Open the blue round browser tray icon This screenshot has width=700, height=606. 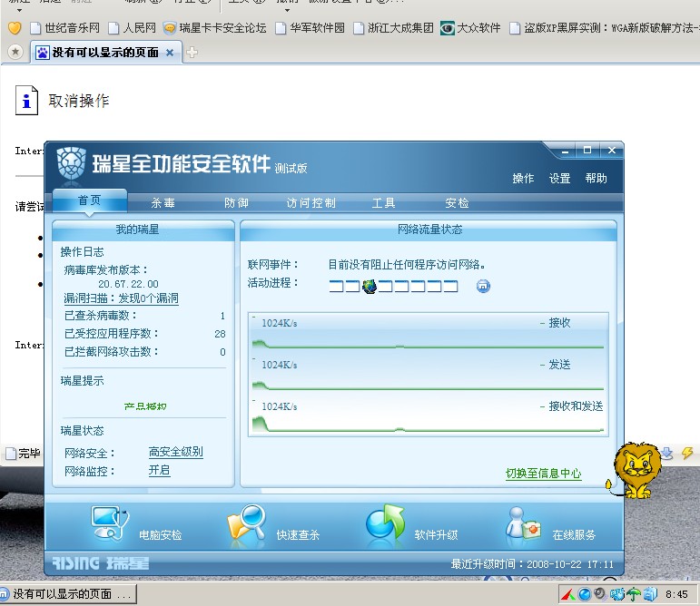[x=585, y=594]
